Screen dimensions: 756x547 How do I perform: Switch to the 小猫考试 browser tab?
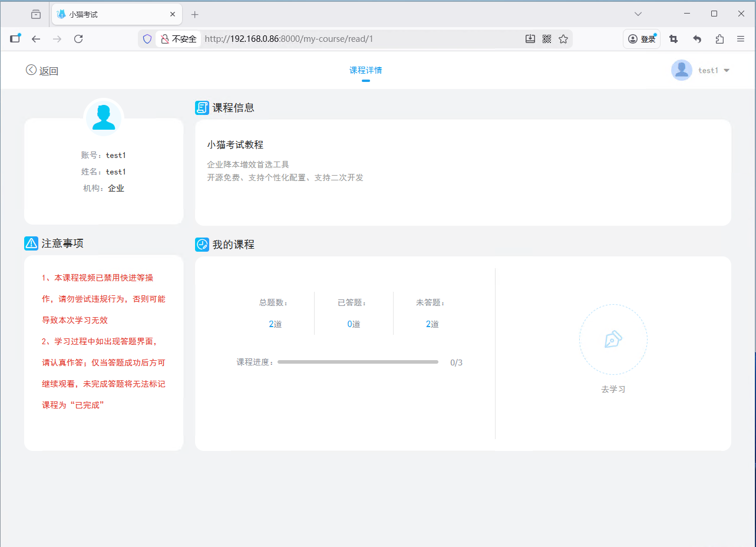pyautogui.click(x=116, y=14)
